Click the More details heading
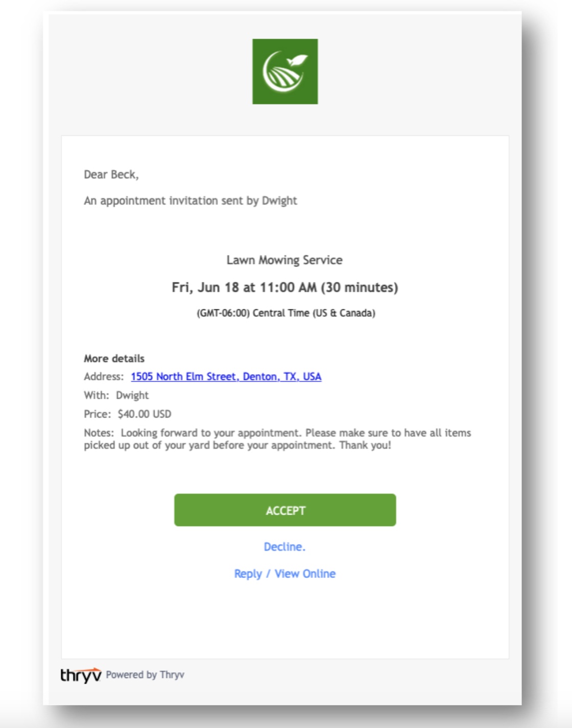 (114, 358)
